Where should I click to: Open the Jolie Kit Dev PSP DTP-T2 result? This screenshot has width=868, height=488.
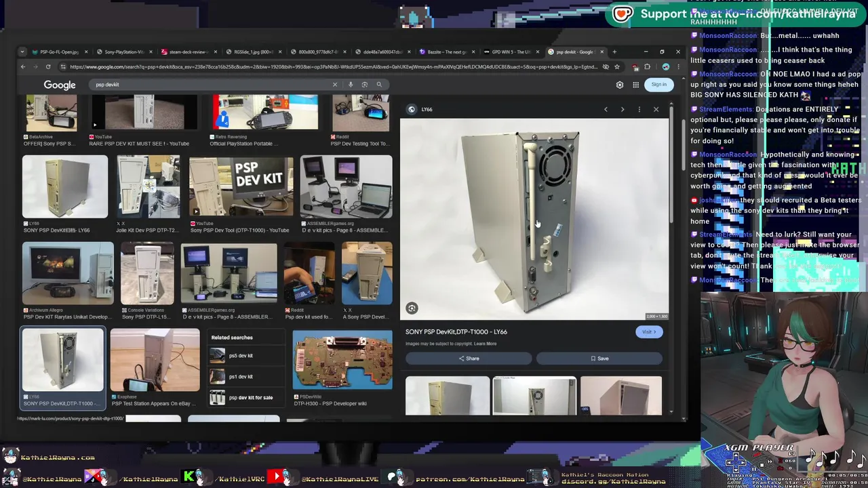(148, 187)
